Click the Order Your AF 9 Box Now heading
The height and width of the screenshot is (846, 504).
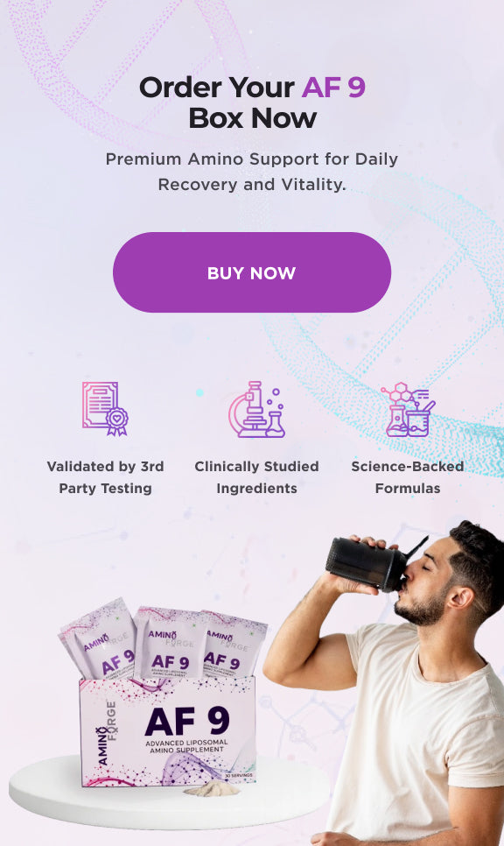coord(252,102)
